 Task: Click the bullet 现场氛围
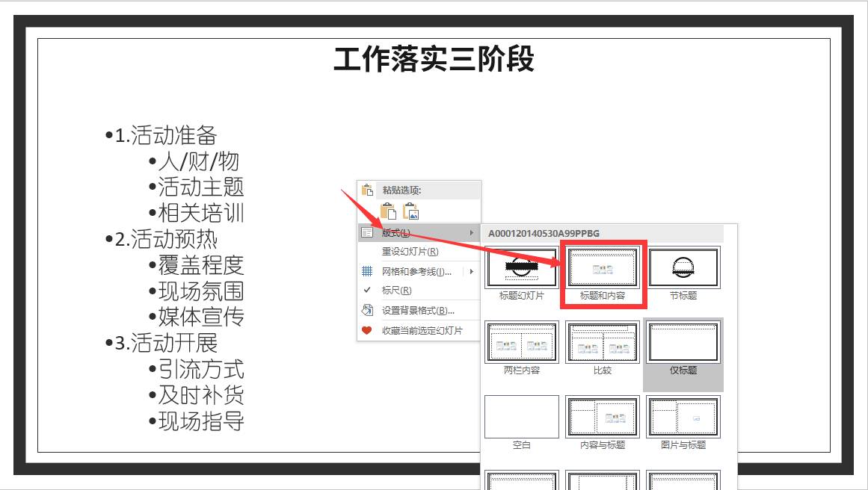[197, 291]
